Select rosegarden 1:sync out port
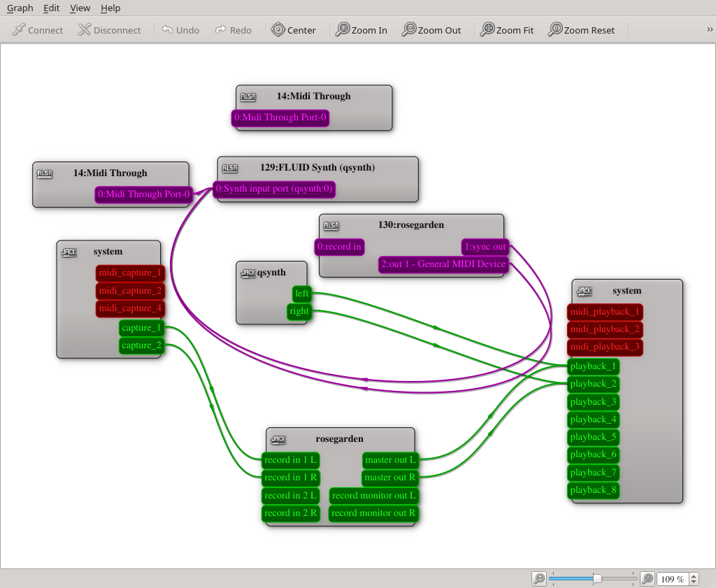The width and height of the screenshot is (716, 588). tap(485, 247)
